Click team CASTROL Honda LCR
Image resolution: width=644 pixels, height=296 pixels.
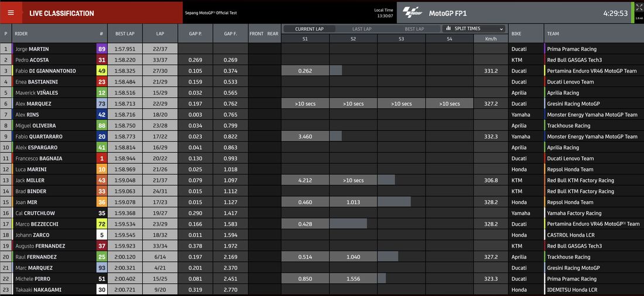click(571, 235)
